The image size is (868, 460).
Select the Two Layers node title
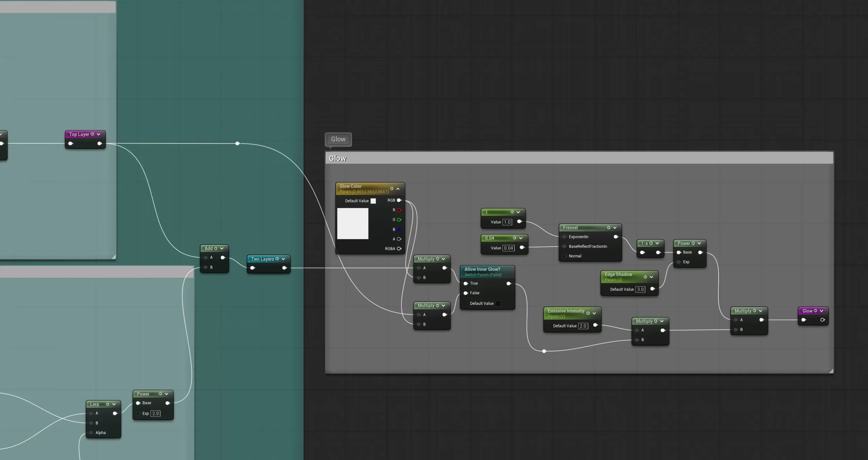click(262, 259)
